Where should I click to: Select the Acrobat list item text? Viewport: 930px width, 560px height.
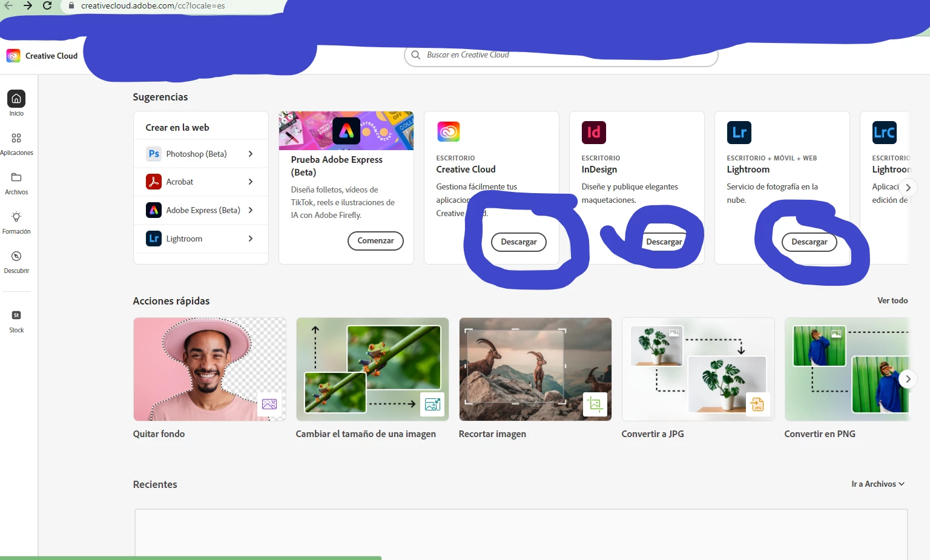point(180,182)
